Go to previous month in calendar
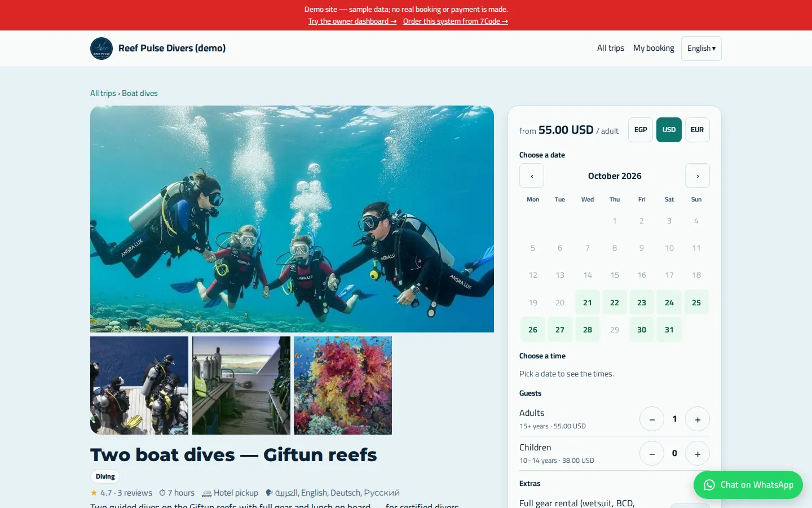Viewport: 812px width, 508px height. pyautogui.click(x=532, y=176)
